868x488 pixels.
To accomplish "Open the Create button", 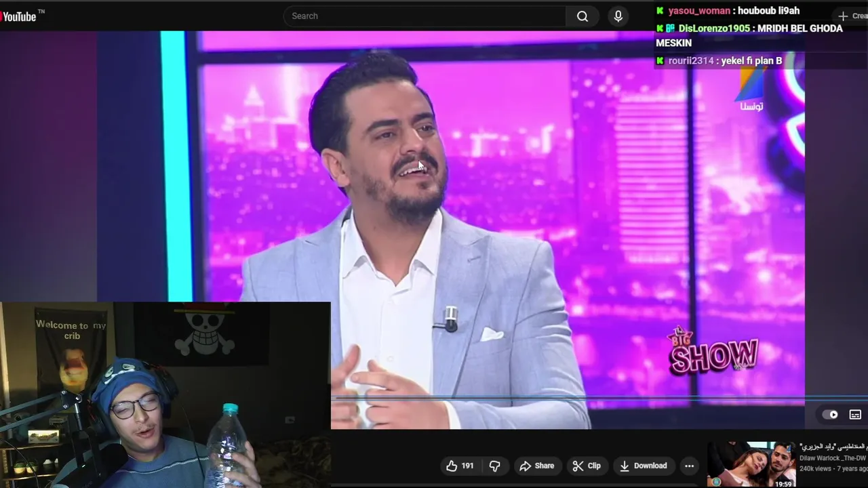I will pos(852,16).
